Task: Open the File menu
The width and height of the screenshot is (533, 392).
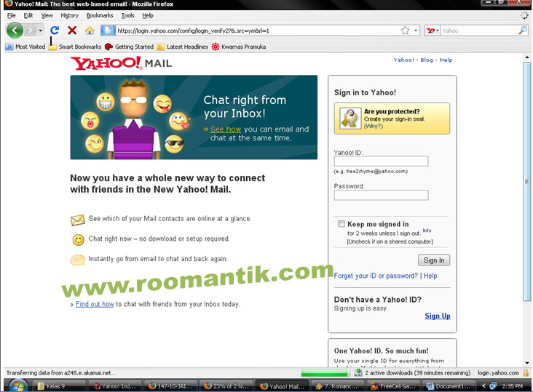Action: click(11, 15)
